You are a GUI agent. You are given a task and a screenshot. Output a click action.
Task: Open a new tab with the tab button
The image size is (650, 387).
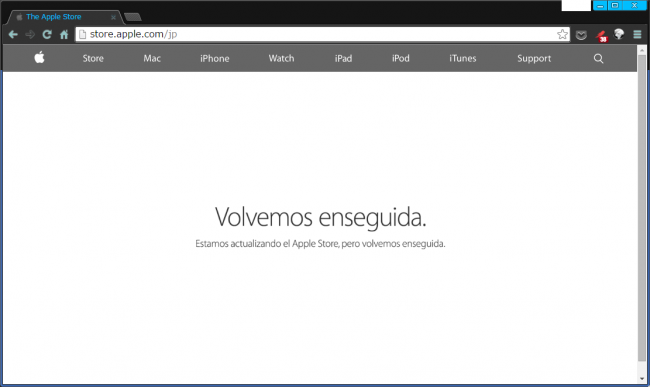(133, 17)
